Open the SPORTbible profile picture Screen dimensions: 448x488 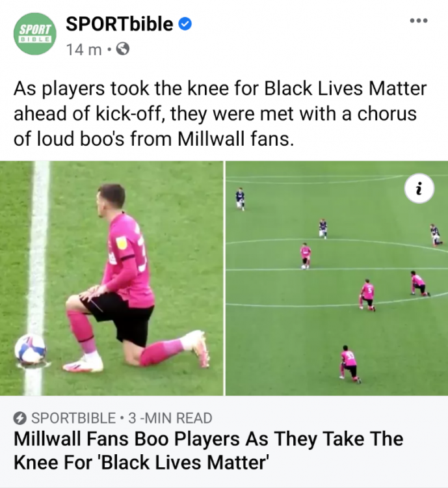click(x=35, y=34)
